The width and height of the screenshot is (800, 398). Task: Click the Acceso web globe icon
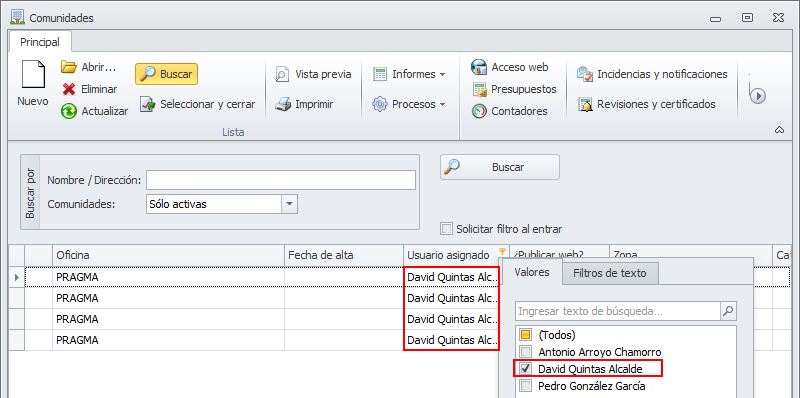pos(479,67)
